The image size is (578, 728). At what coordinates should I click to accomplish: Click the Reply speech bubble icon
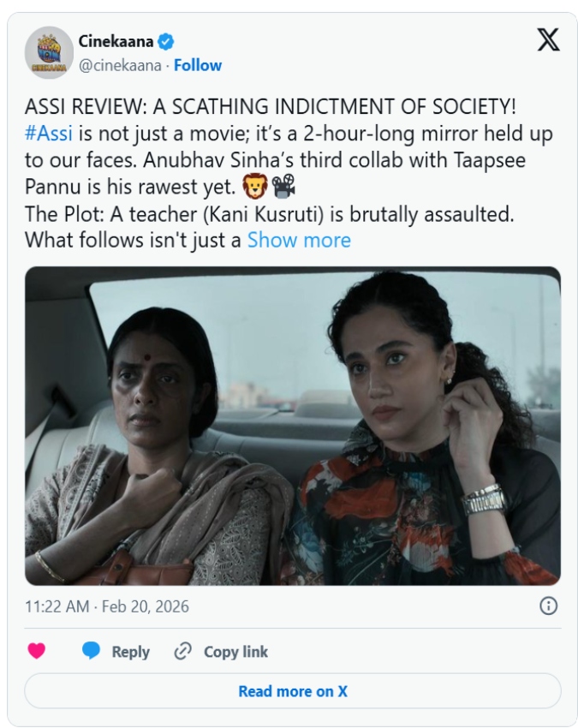coord(92,652)
